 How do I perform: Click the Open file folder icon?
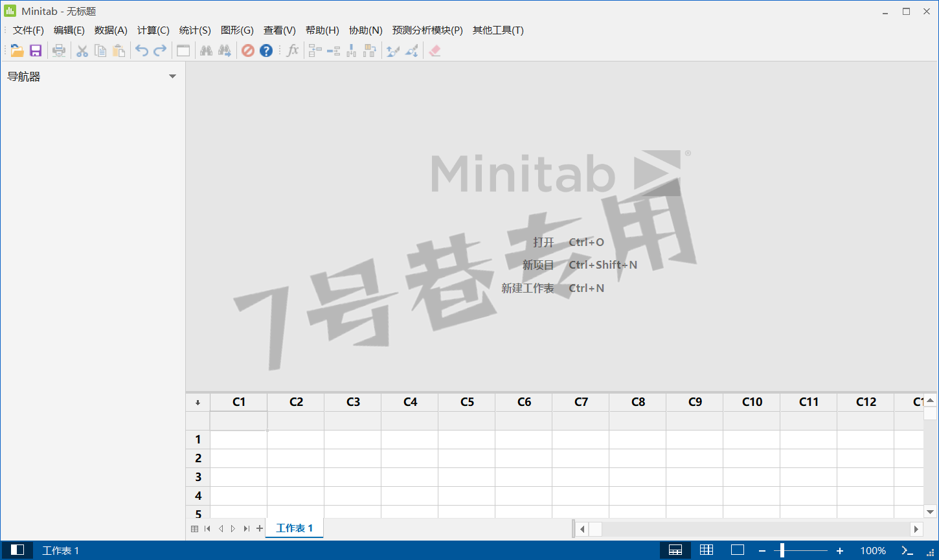pyautogui.click(x=17, y=50)
